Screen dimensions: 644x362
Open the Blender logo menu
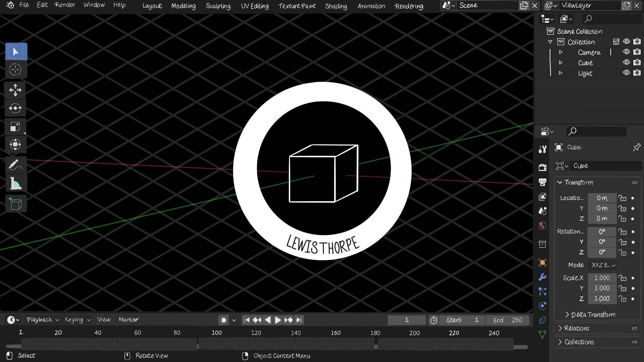point(10,5)
